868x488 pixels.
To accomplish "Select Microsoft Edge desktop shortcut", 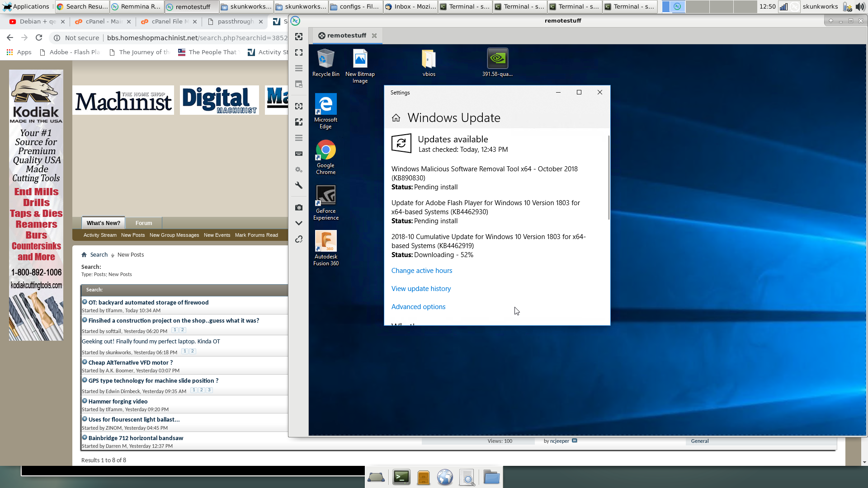I will pyautogui.click(x=325, y=112).
